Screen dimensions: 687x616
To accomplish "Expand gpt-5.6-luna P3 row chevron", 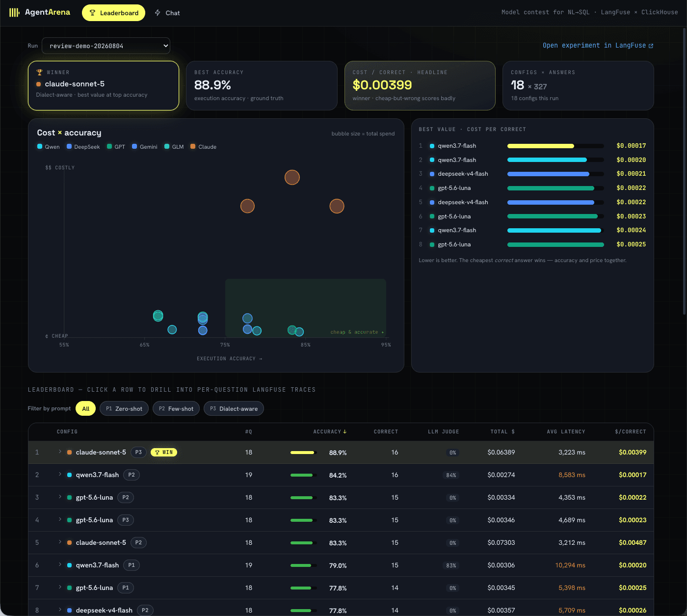I will pos(60,519).
